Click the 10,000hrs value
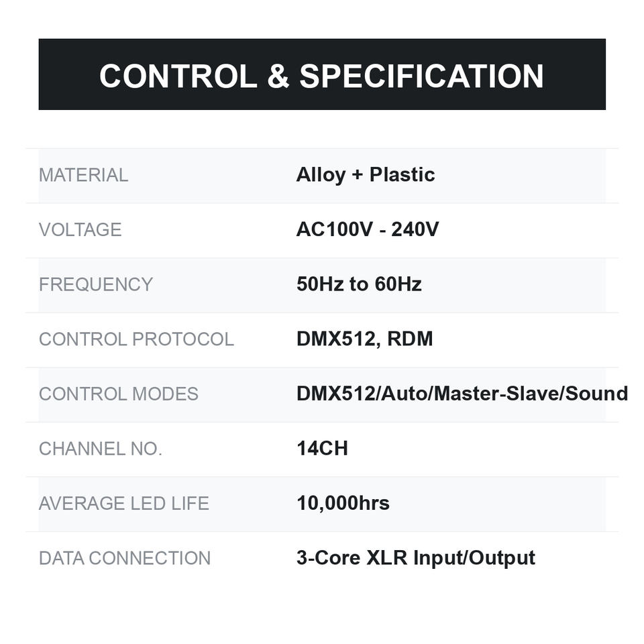 [x=343, y=503]
